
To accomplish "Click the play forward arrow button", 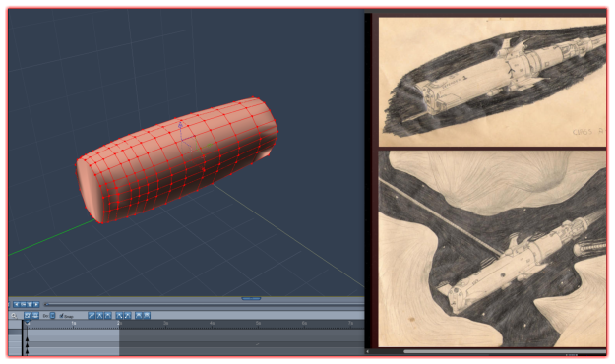I will click(x=36, y=304).
